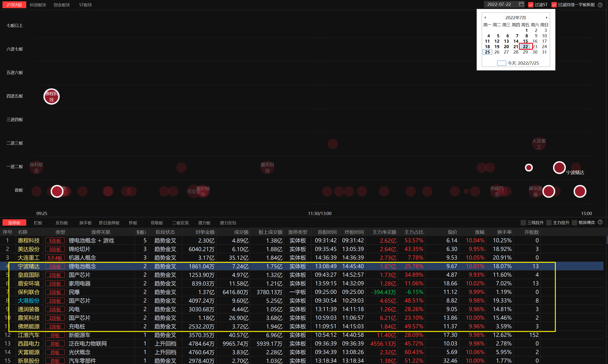This screenshot has height=364, width=608.
Task: Pick July 8 in the calendar
Action: coord(527,36)
